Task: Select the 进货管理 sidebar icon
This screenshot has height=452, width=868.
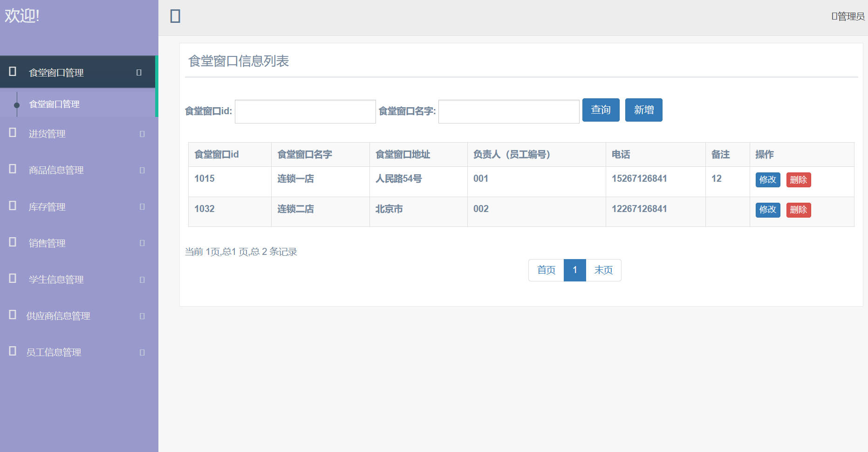Action: click(12, 133)
